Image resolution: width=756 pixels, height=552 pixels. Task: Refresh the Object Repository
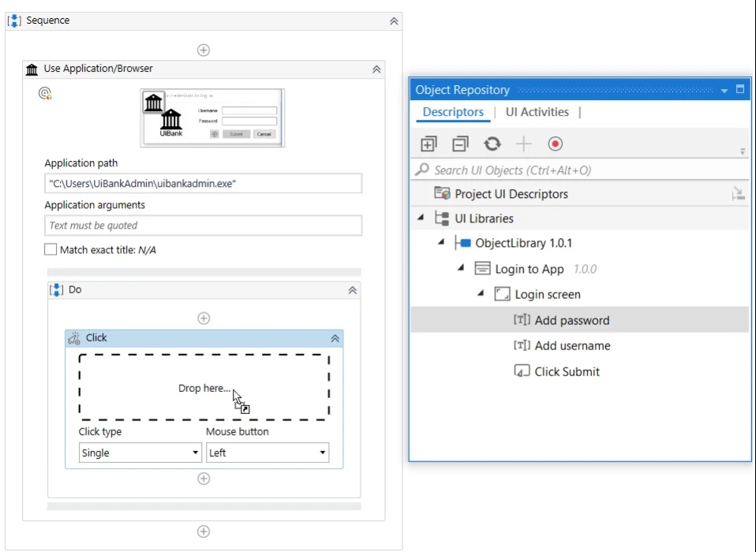pos(492,144)
